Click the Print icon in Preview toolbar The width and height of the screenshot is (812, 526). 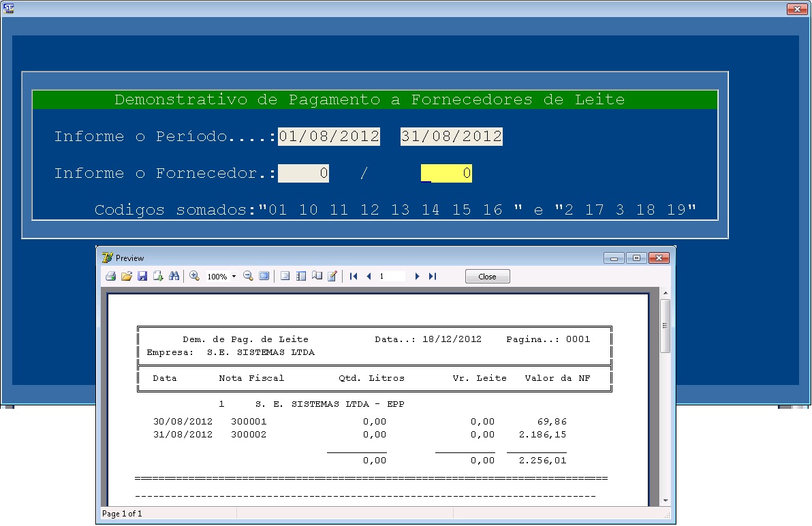pyautogui.click(x=110, y=277)
